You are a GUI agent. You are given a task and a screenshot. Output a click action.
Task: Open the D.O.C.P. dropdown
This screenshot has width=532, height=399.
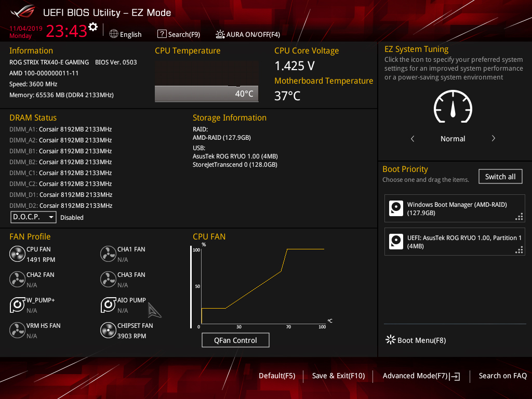point(33,217)
